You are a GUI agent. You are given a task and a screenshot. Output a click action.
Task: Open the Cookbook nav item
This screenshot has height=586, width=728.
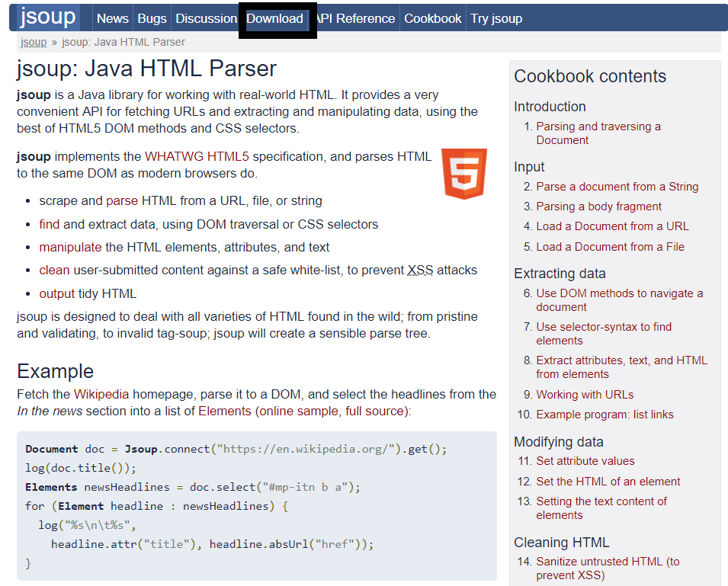pyautogui.click(x=433, y=18)
